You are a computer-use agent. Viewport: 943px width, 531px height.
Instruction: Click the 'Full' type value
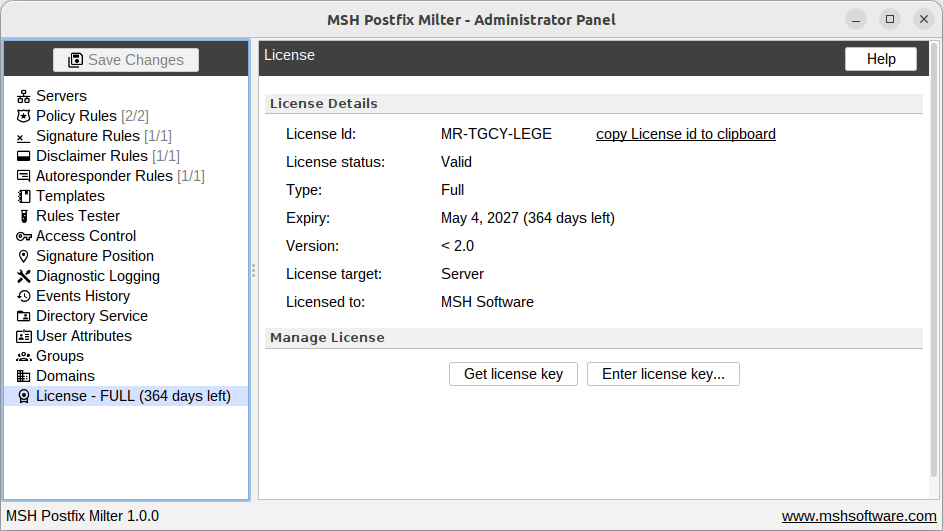(452, 190)
